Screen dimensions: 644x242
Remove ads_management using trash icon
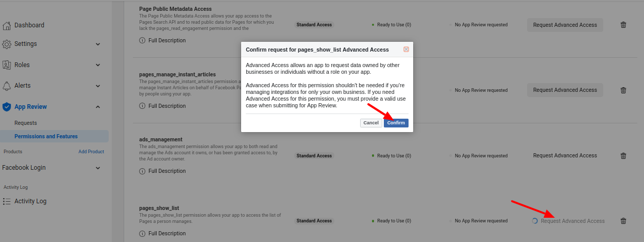click(623, 156)
